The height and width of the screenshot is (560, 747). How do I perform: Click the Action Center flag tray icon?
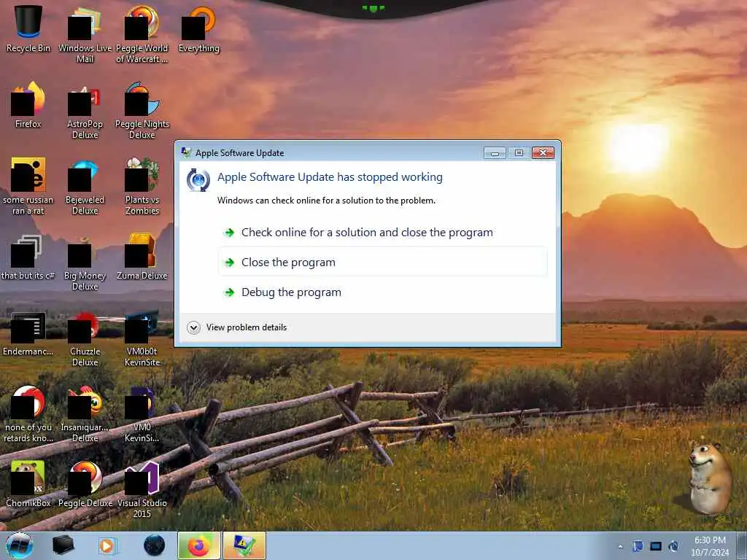tap(638, 546)
